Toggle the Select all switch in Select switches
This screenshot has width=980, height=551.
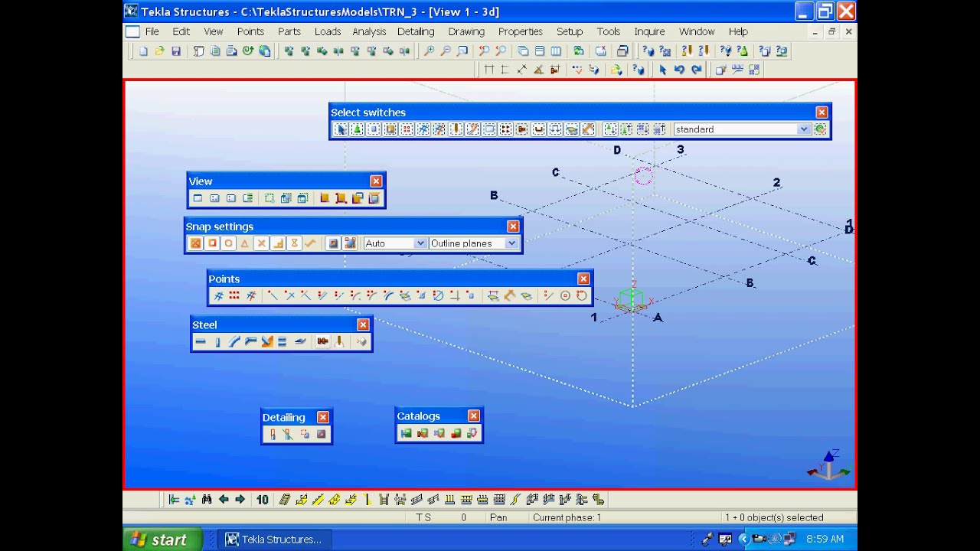340,129
